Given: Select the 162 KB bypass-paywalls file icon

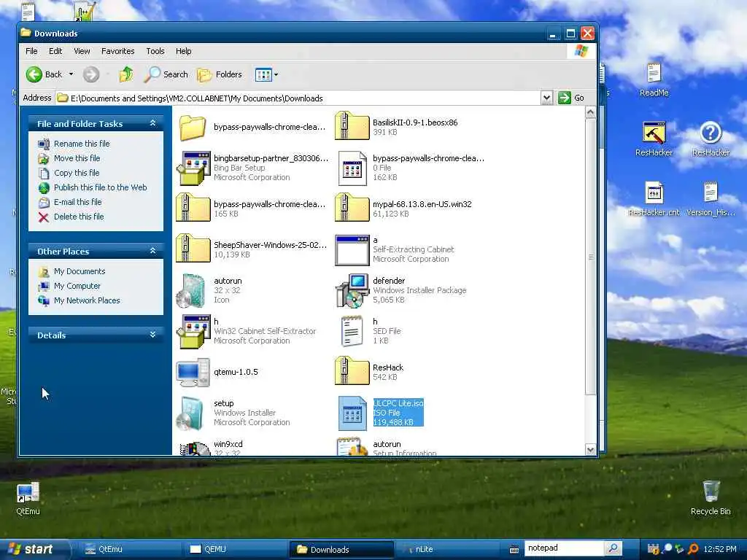Looking at the screenshot, I should pos(352,168).
